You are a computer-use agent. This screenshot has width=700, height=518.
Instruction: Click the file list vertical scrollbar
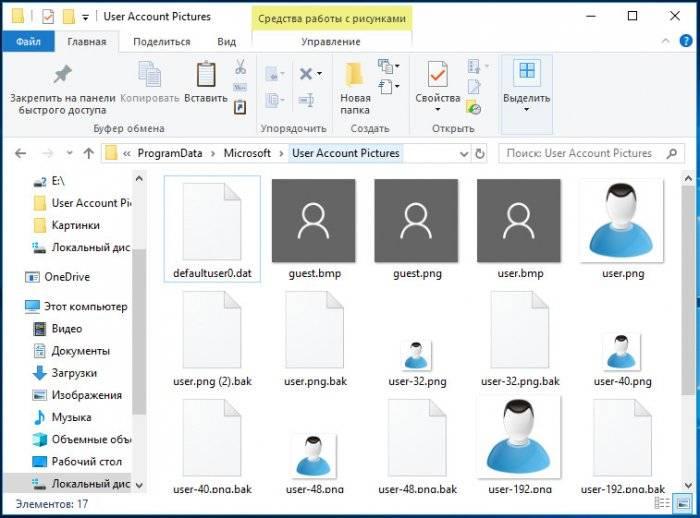tap(688, 290)
